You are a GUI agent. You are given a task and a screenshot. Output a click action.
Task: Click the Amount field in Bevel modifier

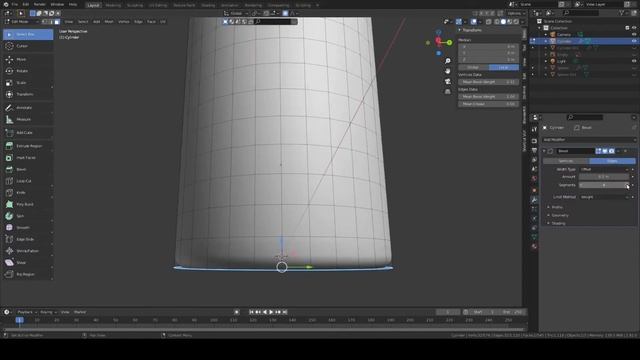click(604, 177)
